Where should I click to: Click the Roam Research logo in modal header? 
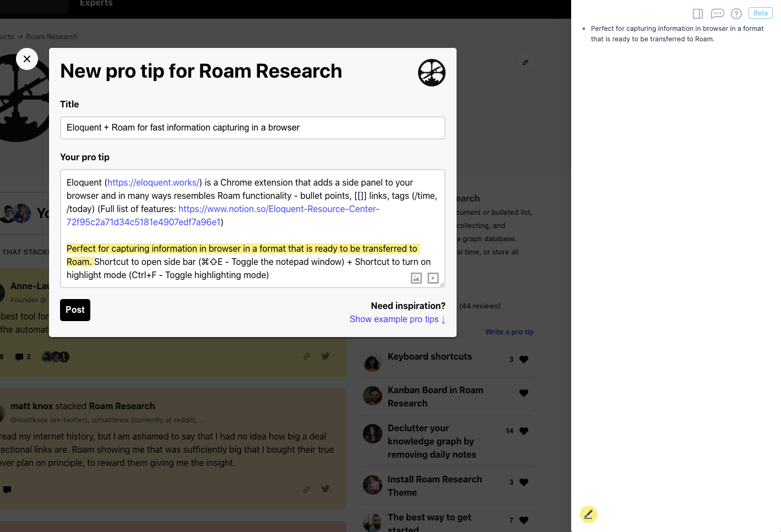pos(432,73)
